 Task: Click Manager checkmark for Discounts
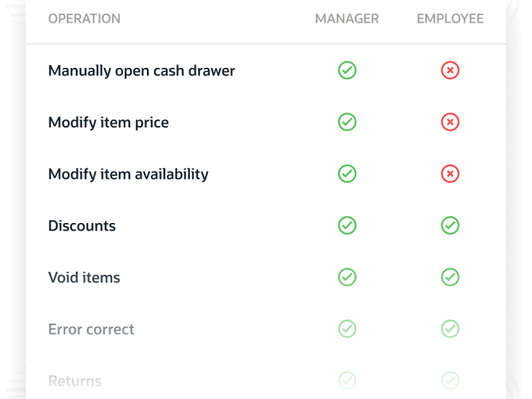(x=347, y=226)
